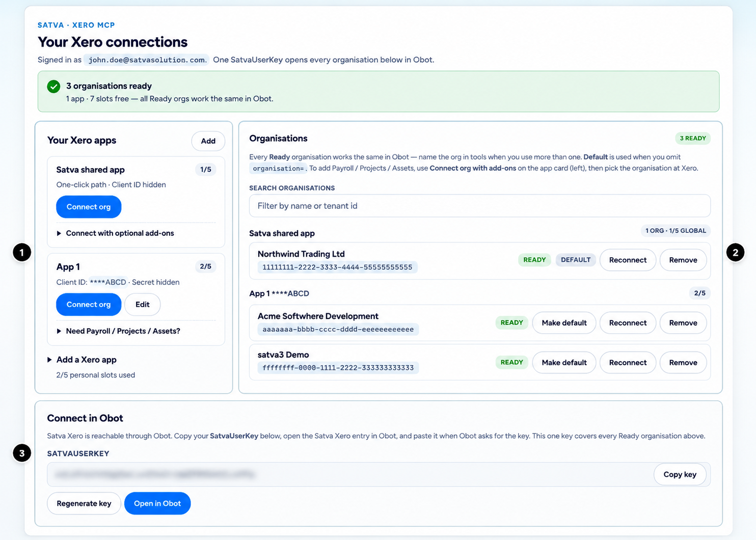Reconnect satva3 Demo
Screen dimensions: 756x540
click(x=628, y=363)
